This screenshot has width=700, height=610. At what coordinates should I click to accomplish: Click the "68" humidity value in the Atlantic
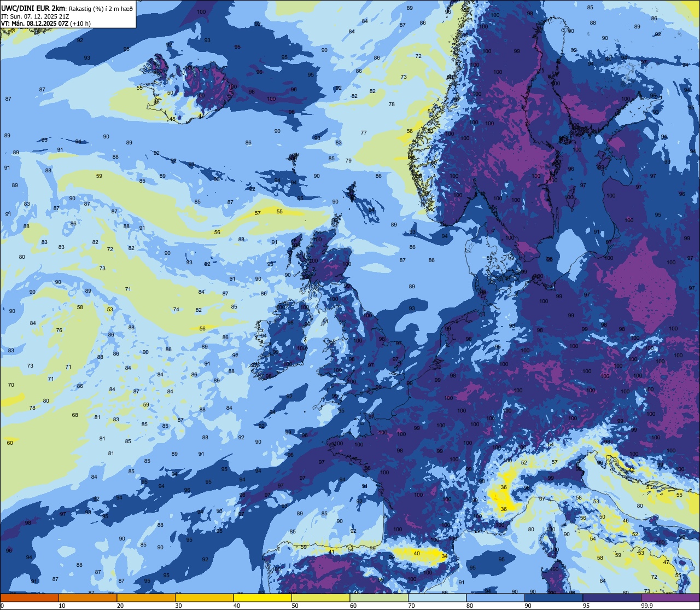pos(75,415)
